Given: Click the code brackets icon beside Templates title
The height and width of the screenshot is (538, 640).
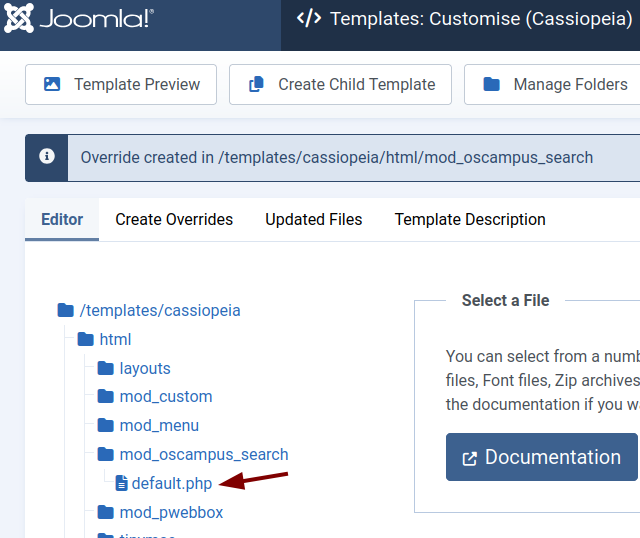Looking at the screenshot, I should click(309, 18).
